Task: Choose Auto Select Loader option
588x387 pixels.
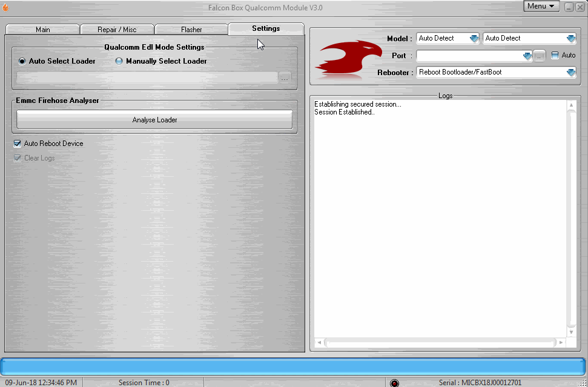Action: click(x=57, y=61)
